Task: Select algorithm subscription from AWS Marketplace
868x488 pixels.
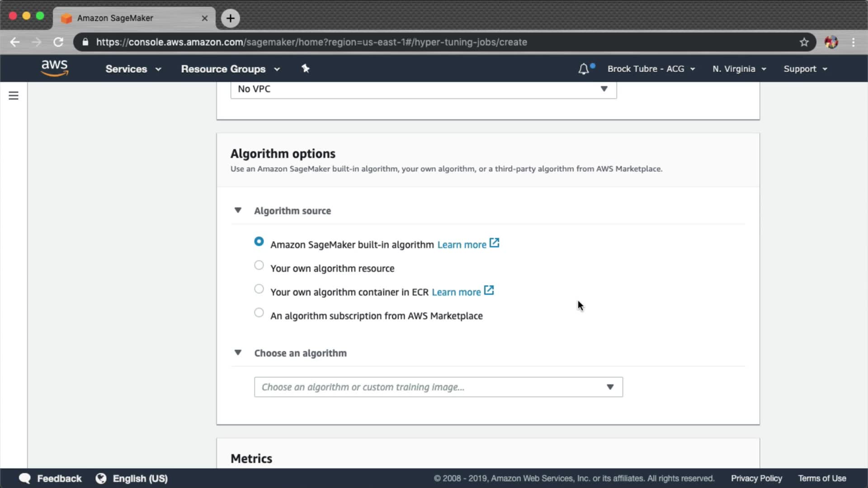Action: pyautogui.click(x=259, y=313)
